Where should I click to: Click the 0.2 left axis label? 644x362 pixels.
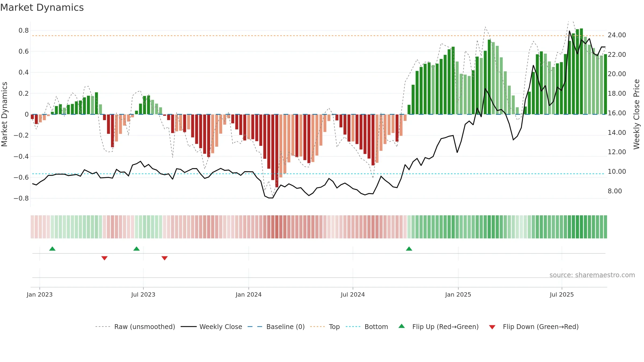coord(24,94)
